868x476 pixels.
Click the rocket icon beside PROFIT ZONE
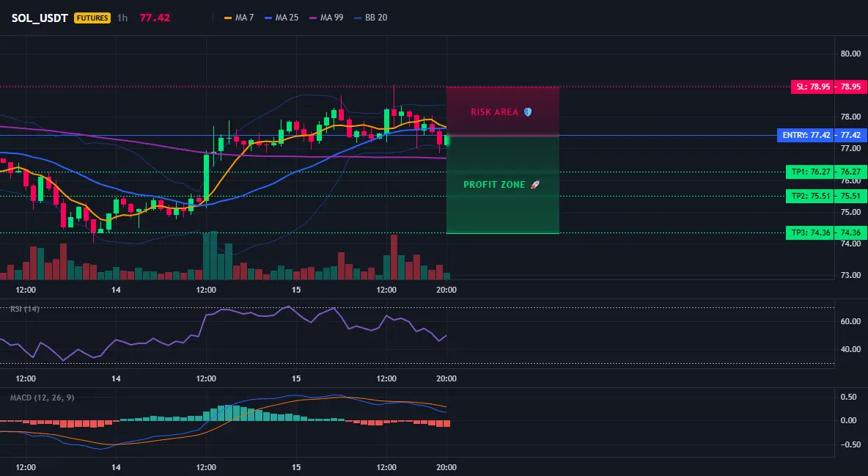534,185
